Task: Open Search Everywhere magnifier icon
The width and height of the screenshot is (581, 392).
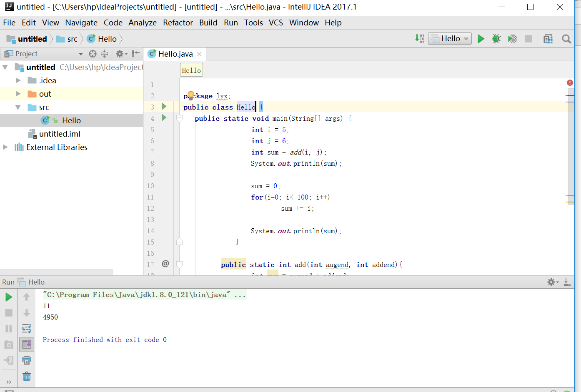Action: click(x=566, y=39)
